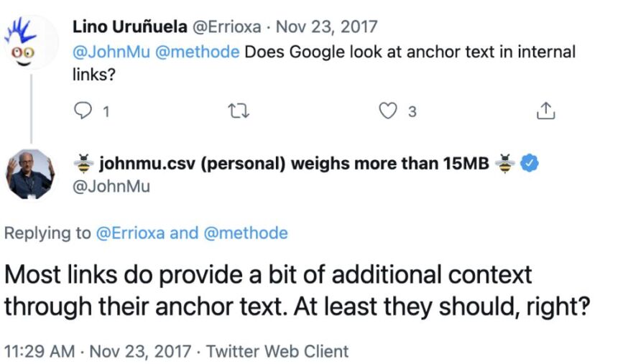The height and width of the screenshot is (364, 618).
Task: Click @methode mention in question tweet
Action: pos(198,52)
